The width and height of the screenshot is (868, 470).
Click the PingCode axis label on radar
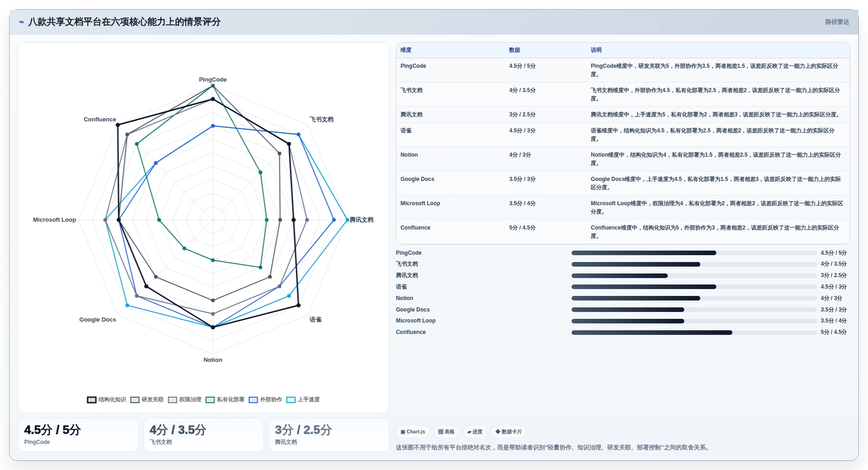coord(213,79)
